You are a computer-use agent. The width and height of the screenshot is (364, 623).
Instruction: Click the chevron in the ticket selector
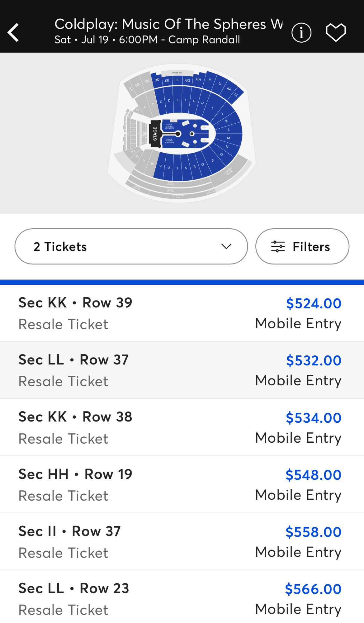click(226, 246)
